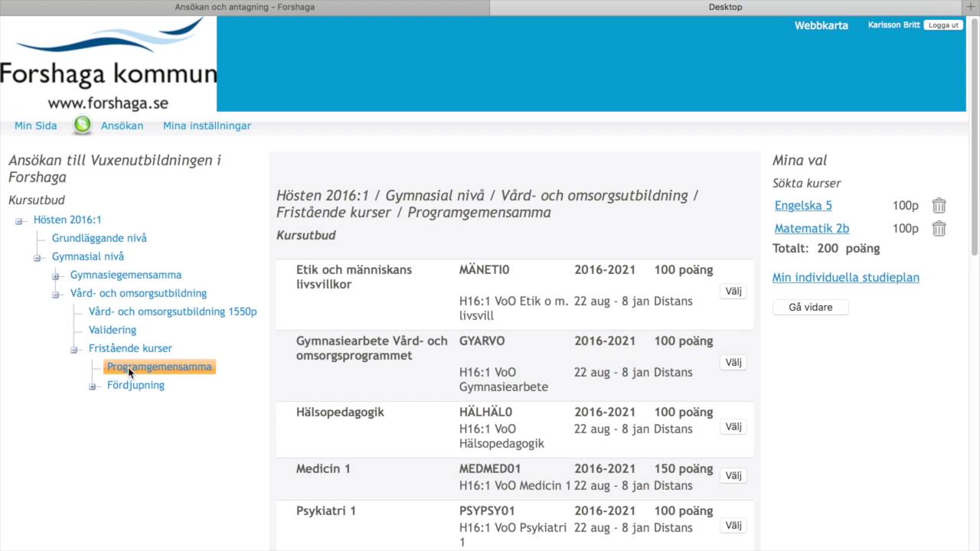The width and height of the screenshot is (980, 551).
Task: Click course code HÄLHÄL0
Action: (x=485, y=412)
